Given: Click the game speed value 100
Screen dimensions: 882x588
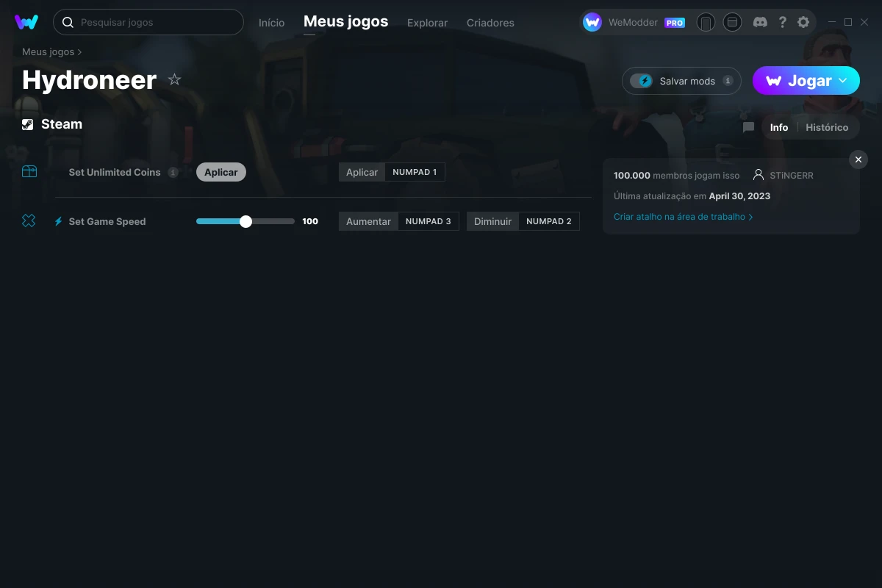Looking at the screenshot, I should point(310,221).
